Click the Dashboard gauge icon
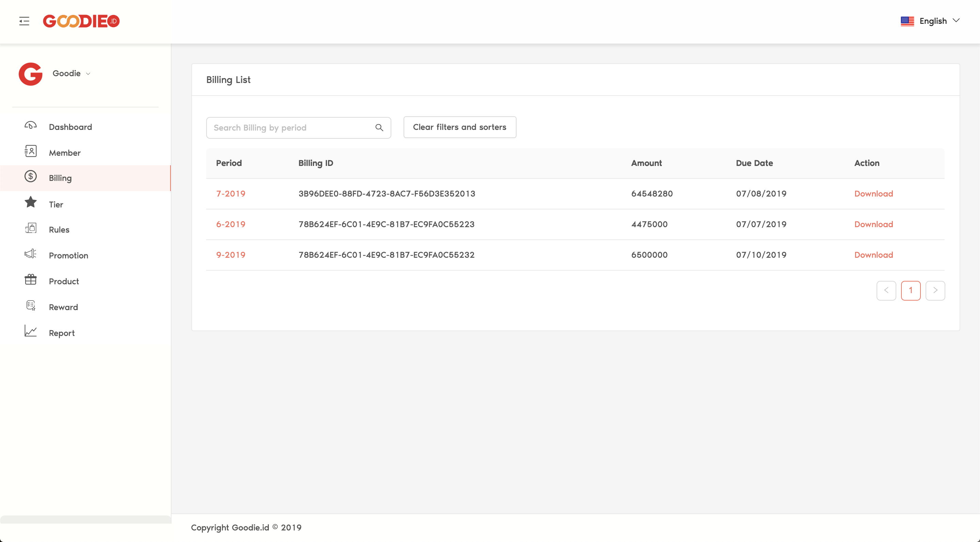 click(30, 125)
